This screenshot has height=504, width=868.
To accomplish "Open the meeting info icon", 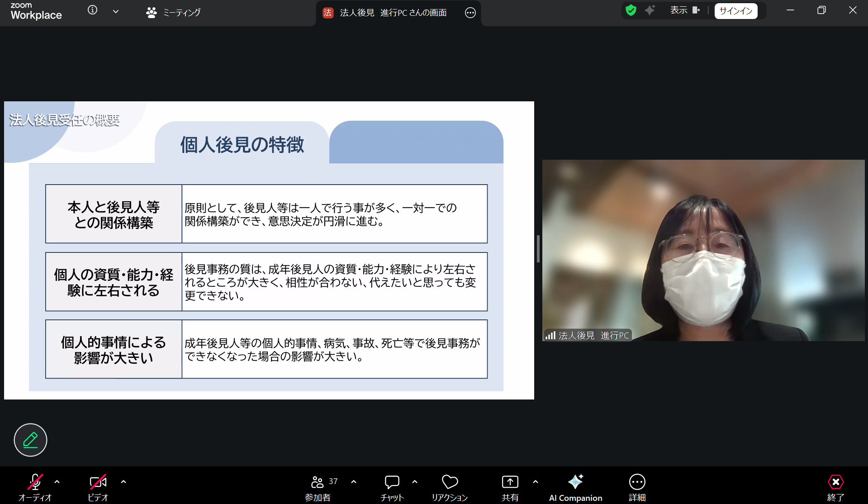I will pos(92,10).
